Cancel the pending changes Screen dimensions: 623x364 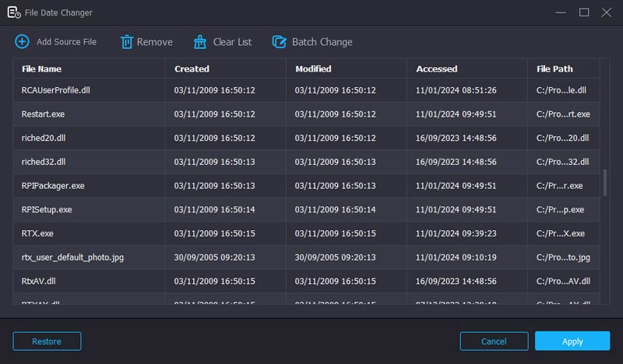tap(494, 341)
